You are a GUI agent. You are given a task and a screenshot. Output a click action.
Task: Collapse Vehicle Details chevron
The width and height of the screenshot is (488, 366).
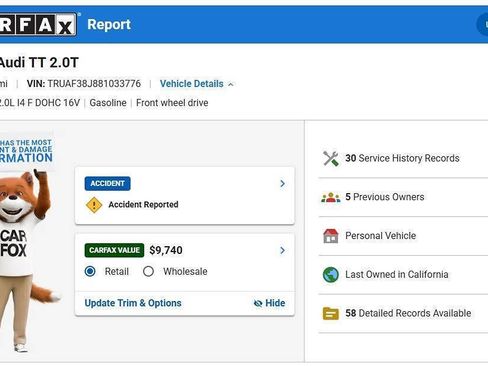(231, 85)
